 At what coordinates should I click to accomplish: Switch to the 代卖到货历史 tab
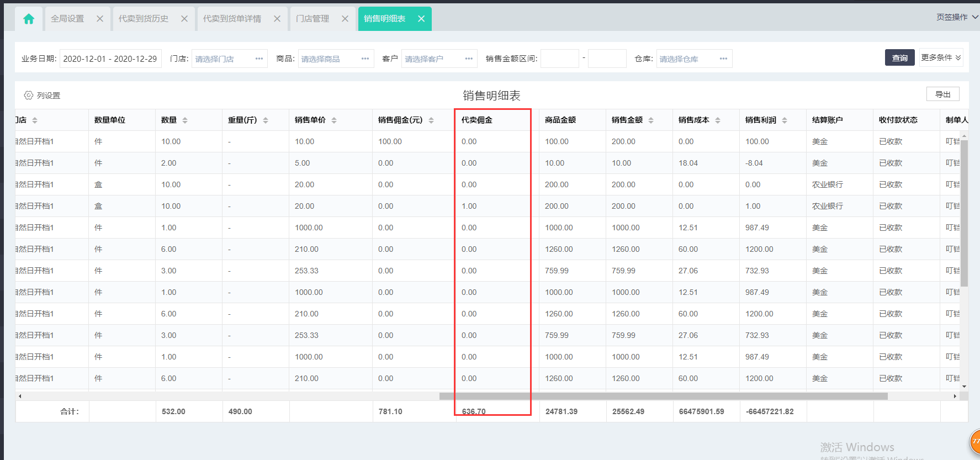click(144, 19)
